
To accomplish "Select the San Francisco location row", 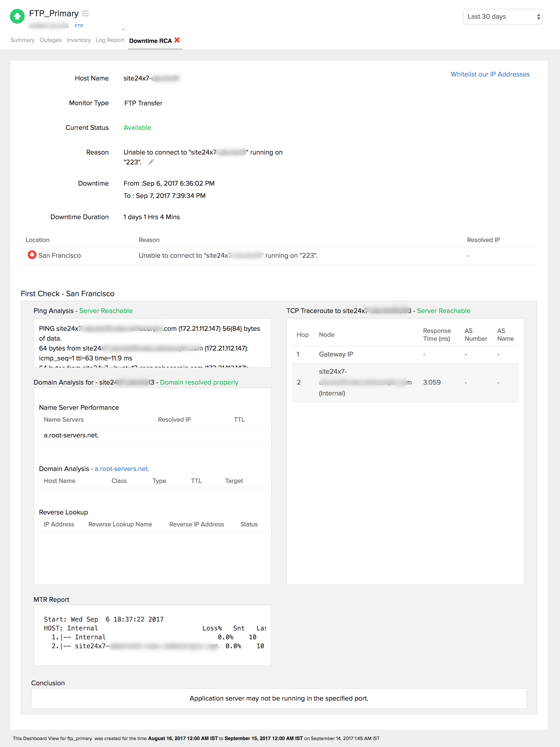I will (60, 256).
